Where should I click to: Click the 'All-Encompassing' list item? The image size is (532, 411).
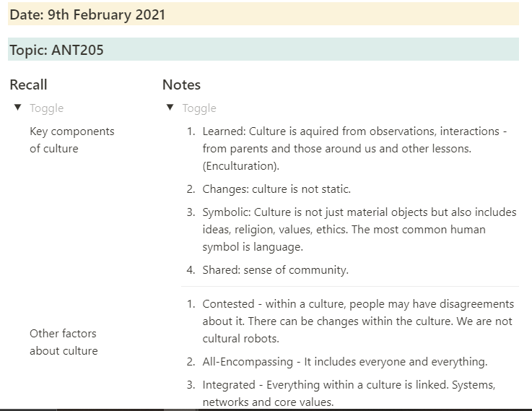pos(344,362)
